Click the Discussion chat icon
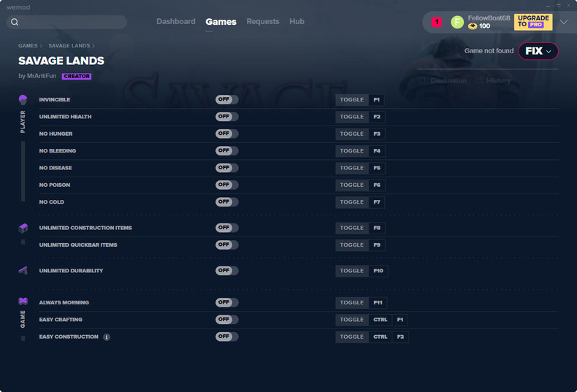The image size is (577, 392). point(422,80)
